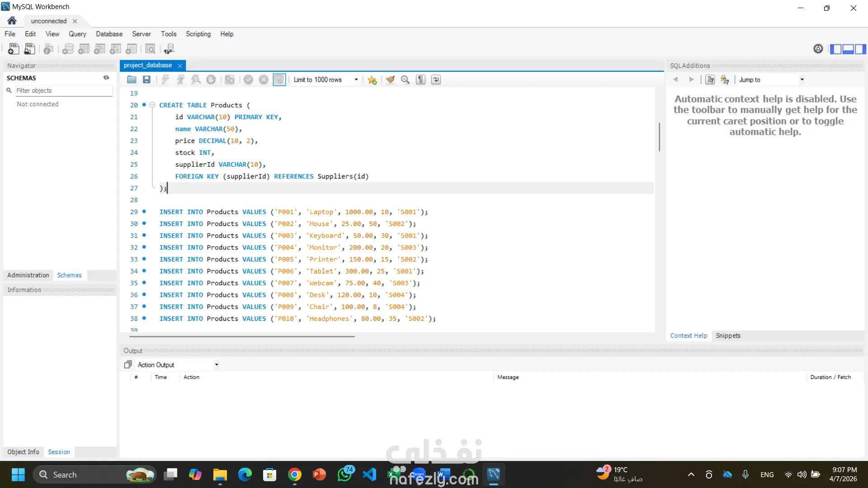Execute the SQL script lightning icon
Screen dimensions: 868x488
[165, 80]
